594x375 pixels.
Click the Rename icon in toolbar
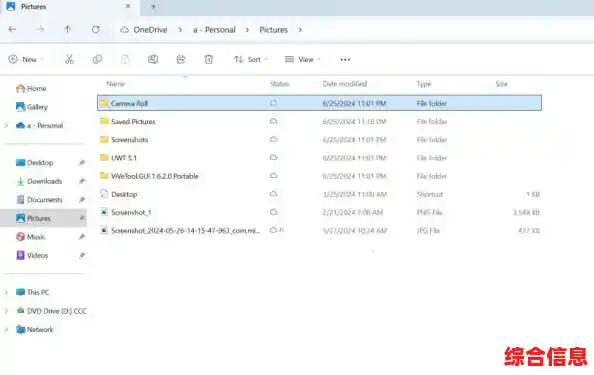pos(153,59)
